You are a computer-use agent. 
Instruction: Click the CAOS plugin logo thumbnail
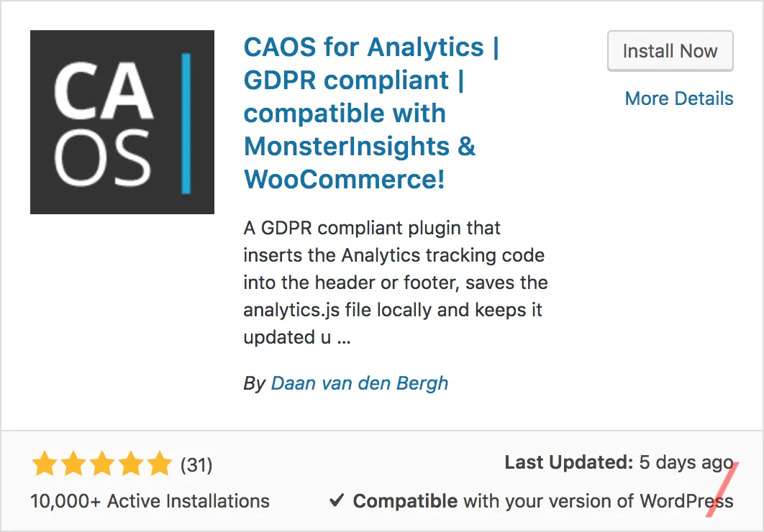pos(122,121)
